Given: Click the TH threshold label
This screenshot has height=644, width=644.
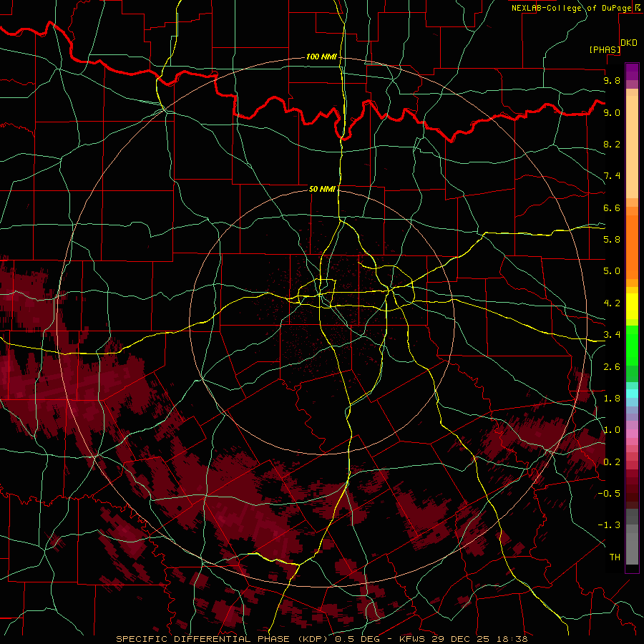Looking at the screenshot, I should tap(615, 557).
